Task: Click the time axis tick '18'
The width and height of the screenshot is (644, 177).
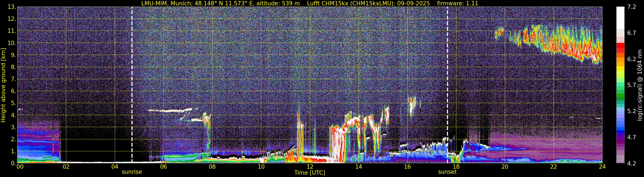Action: click(456, 167)
